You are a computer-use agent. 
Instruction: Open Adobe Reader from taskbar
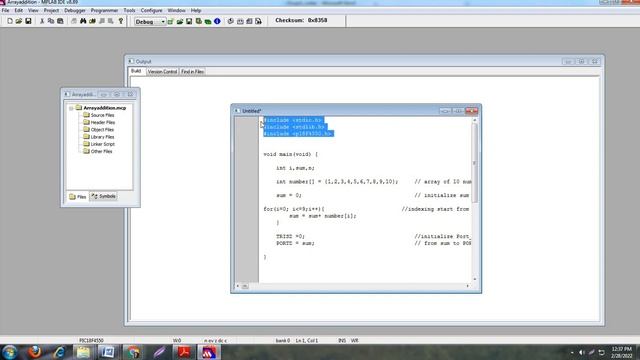pyautogui.click(x=184, y=352)
